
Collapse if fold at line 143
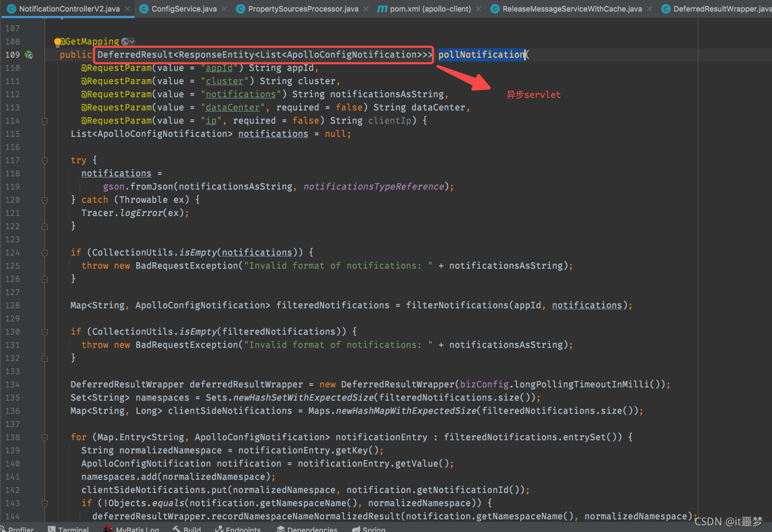(45, 503)
